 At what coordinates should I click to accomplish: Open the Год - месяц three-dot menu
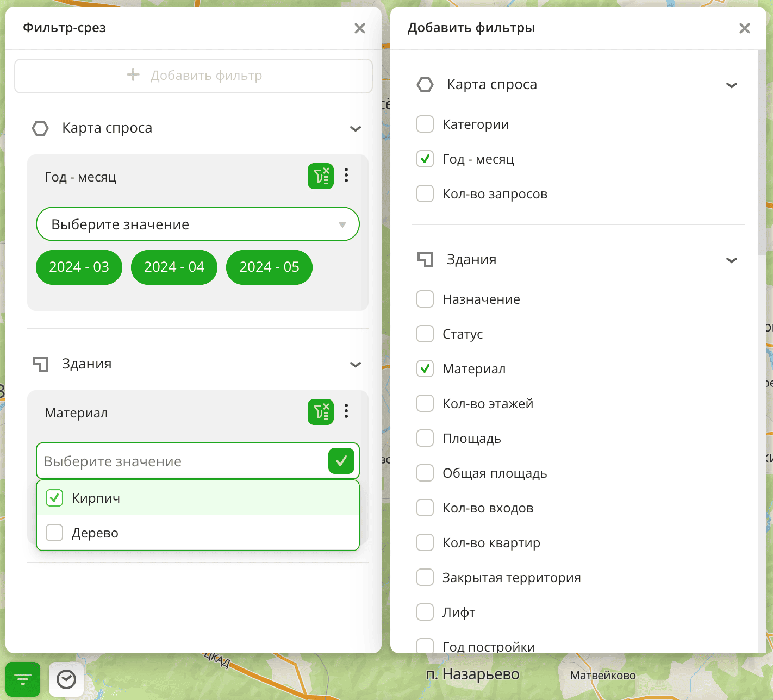pos(346,176)
